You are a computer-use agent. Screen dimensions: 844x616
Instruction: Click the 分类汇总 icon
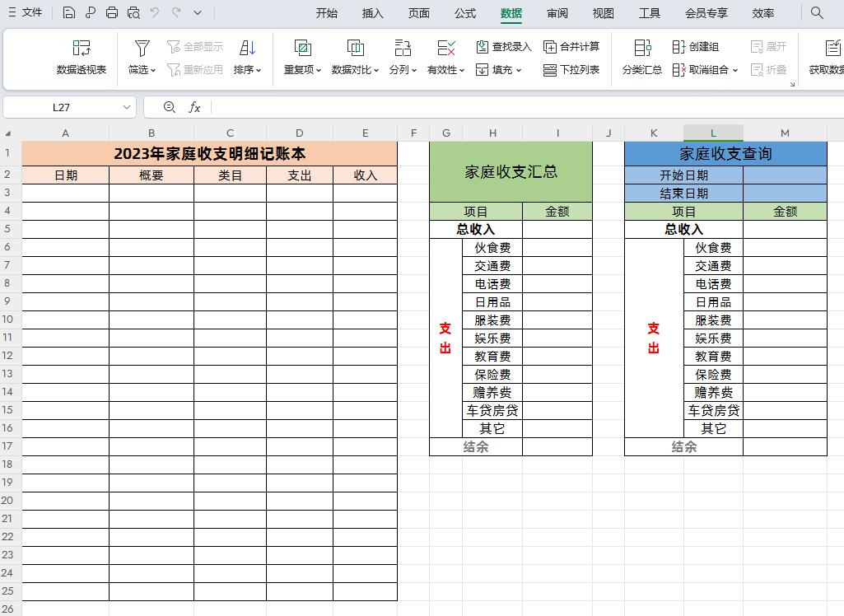(642, 48)
